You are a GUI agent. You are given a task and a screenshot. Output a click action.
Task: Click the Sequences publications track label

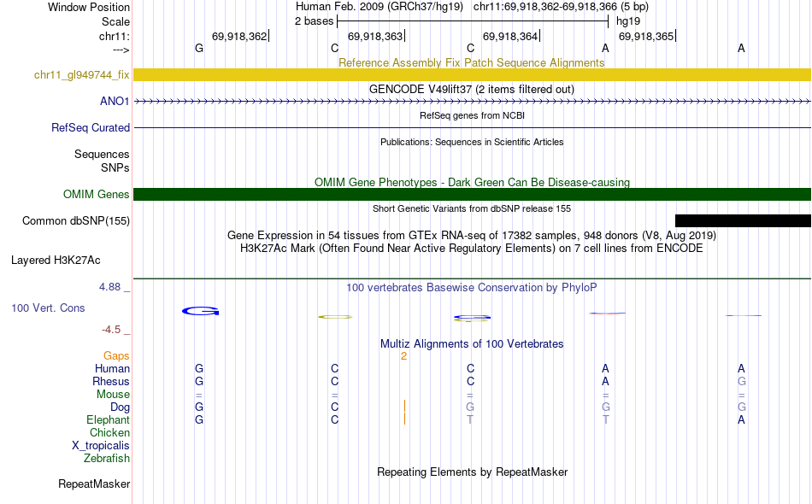pyautogui.click(x=102, y=155)
